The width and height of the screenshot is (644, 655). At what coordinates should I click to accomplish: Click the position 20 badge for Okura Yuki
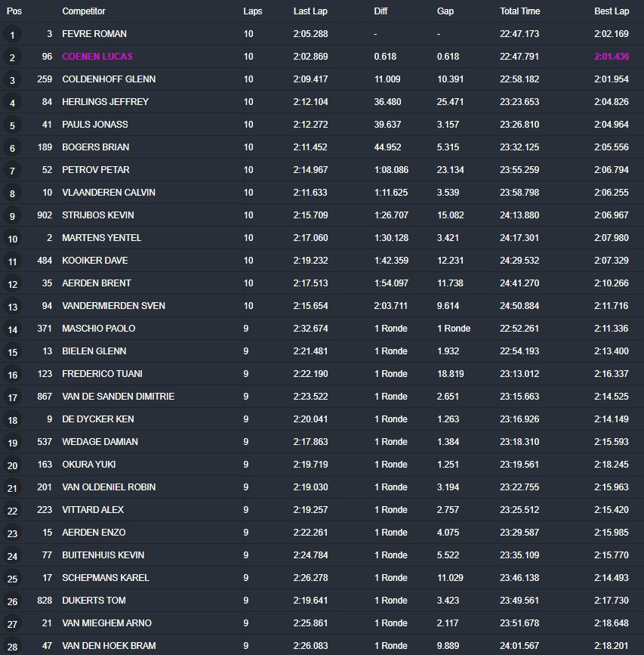pos(12,465)
